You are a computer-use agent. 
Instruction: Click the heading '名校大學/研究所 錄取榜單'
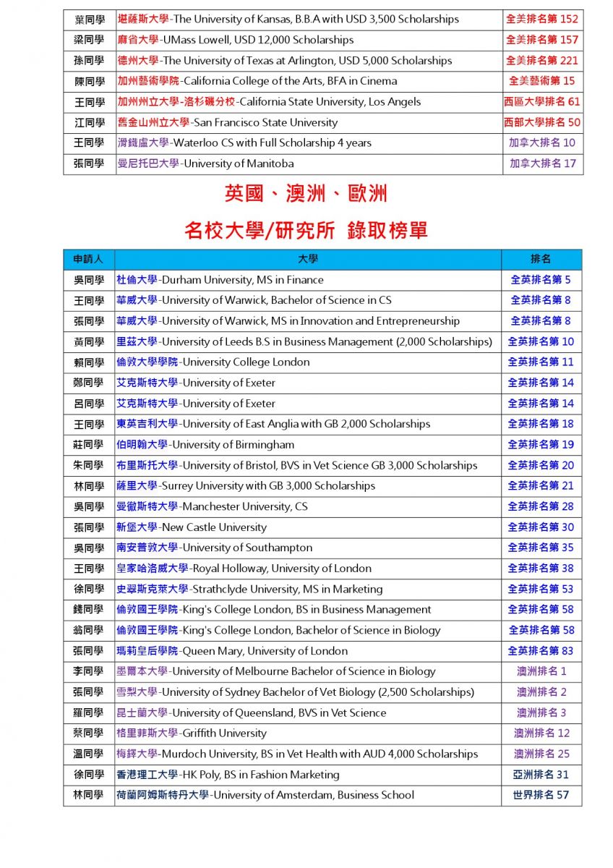pyautogui.click(x=306, y=231)
